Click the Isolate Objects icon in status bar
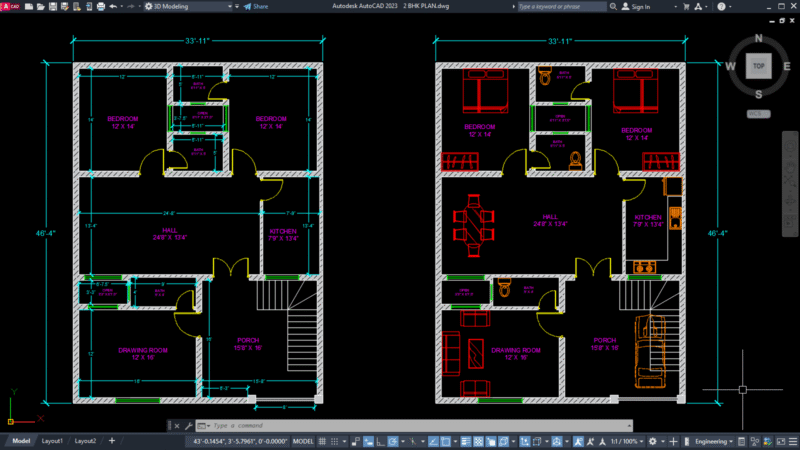This screenshot has width=800, height=450. (x=754, y=441)
